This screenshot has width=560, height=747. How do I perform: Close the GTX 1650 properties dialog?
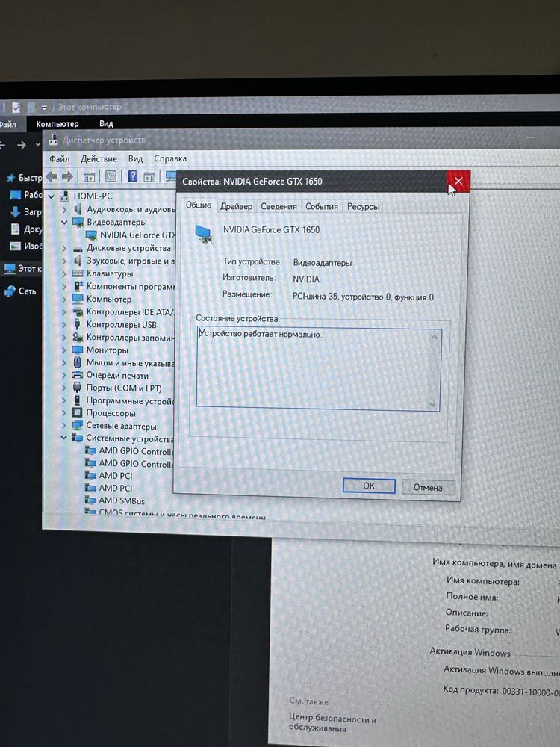coord(458,181)
